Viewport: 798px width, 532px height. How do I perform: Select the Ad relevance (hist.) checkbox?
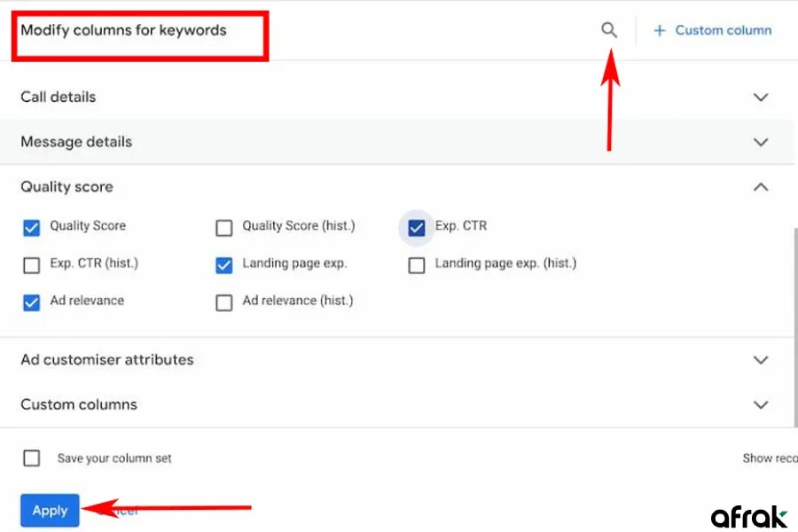point(224,302)
